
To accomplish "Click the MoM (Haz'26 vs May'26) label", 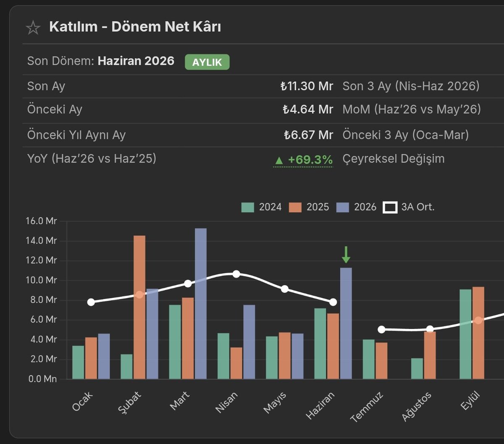I will tap(412, 110).
